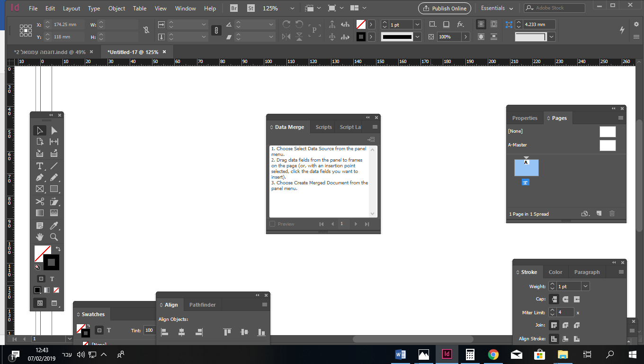This screenshot has height=364, width=644.
Task: Switch to the Pathfinder tab
Action: [203, 305]
